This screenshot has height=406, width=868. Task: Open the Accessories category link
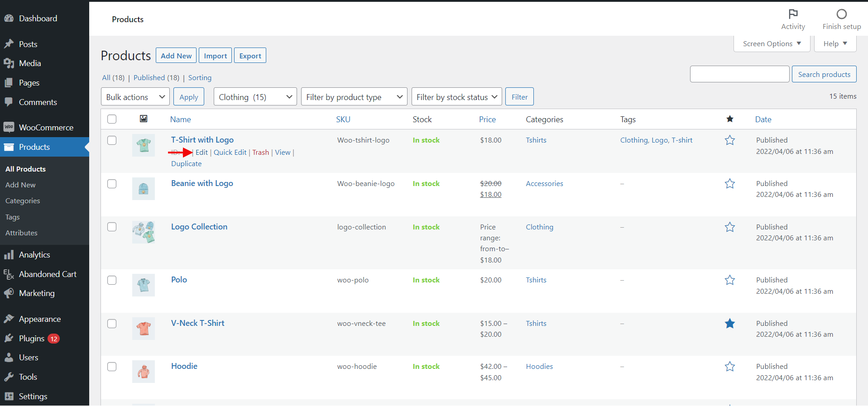click(544, 184)
